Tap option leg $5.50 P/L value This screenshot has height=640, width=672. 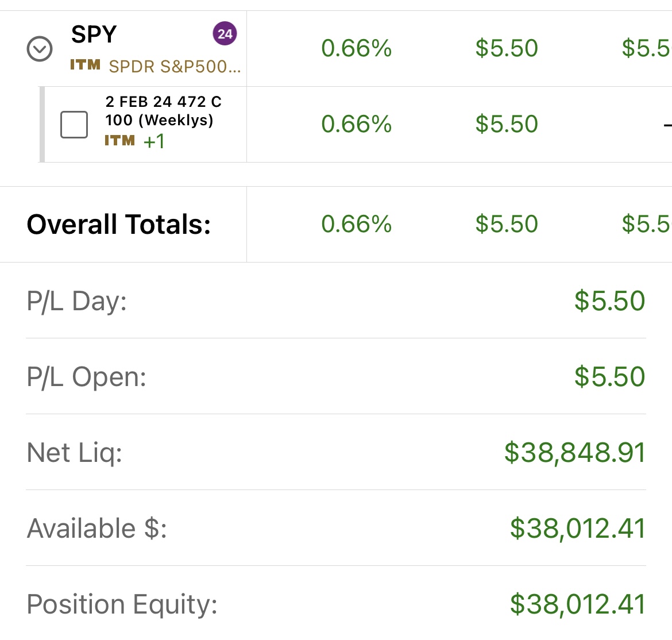[x=507, y=124]
